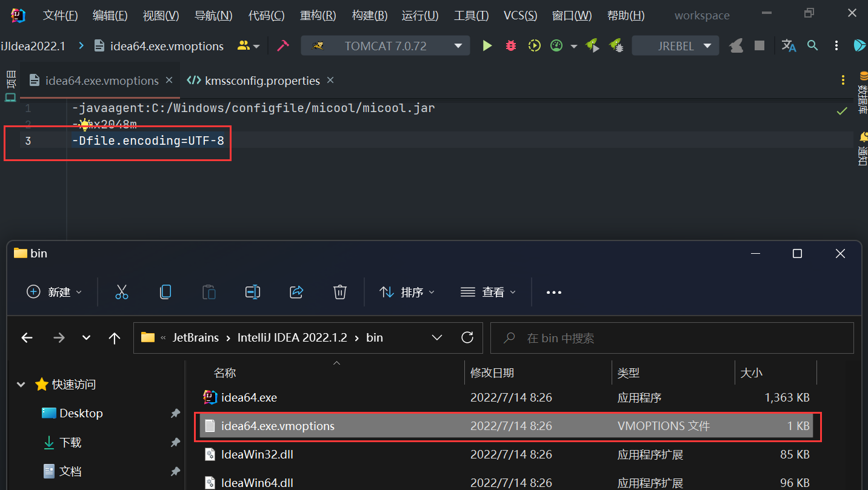This screenshot has height=490, width=868.
Task: Open the 重构(R) menu
Action: [x=318, y=16]
